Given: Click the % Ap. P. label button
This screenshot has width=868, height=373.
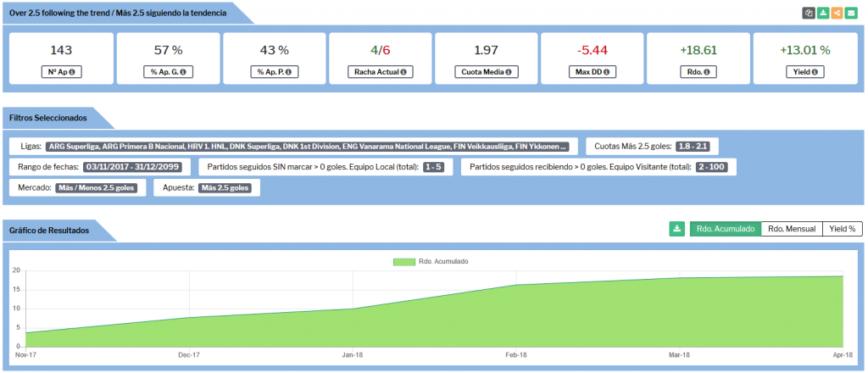Looking at the screenshot, I should coord(274,72).
